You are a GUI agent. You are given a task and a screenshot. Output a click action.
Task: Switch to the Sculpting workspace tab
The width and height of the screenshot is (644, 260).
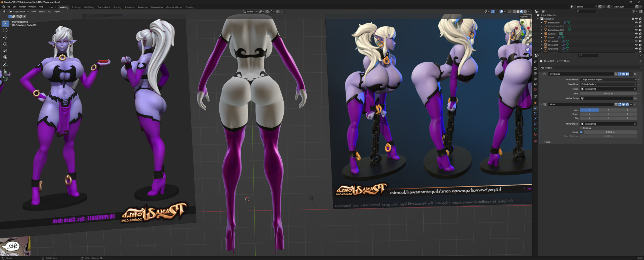76,7
